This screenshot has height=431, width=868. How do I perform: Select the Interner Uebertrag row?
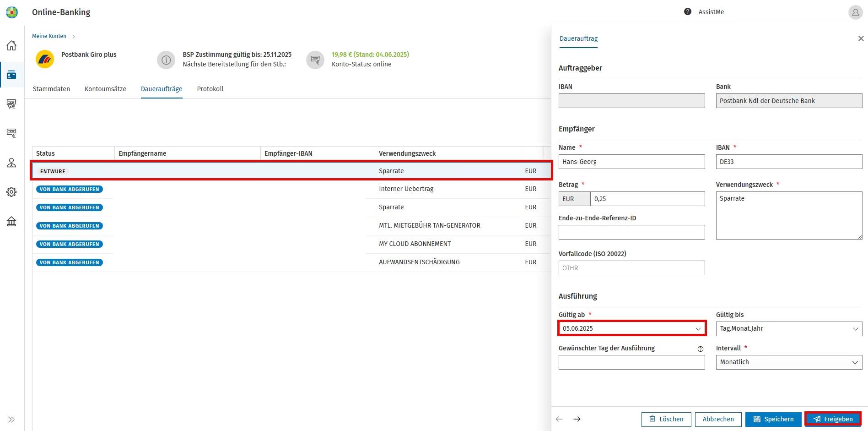tap(291, 189)
